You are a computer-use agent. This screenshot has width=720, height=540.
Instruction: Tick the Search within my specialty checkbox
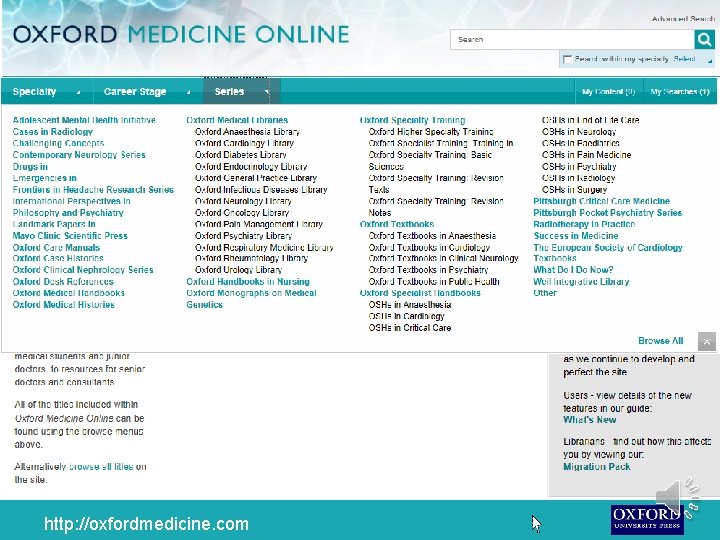pos(568,59)
